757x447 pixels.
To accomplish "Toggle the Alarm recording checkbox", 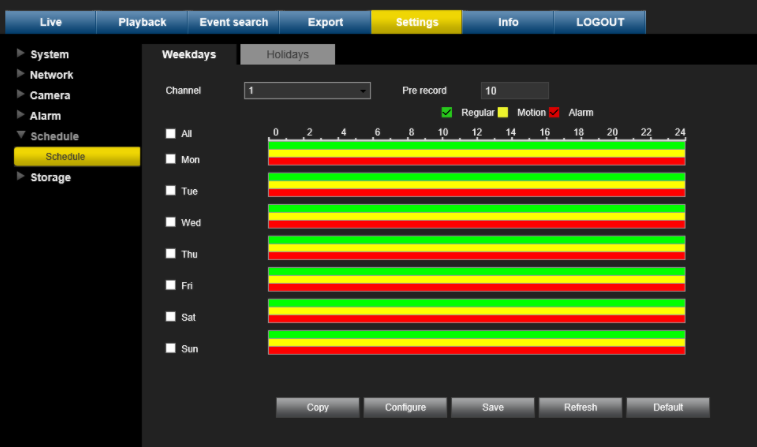I will tap(554, 112).
